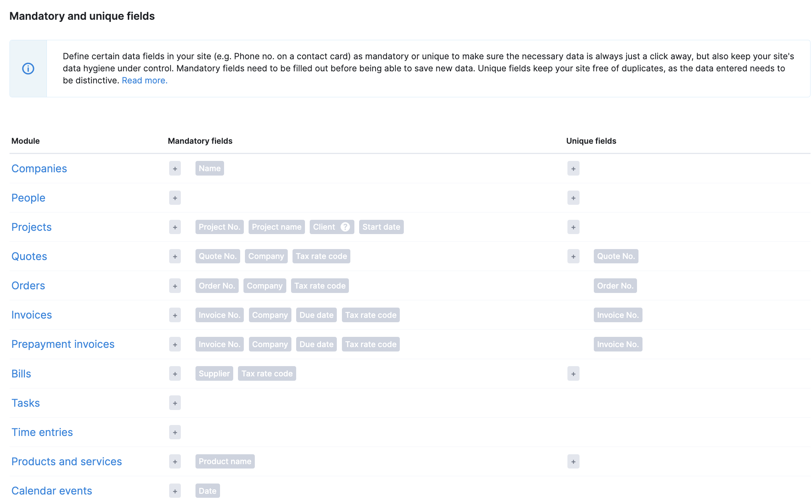
Task: Add mandatory field for Products and services
Action: tap(175, 462)
